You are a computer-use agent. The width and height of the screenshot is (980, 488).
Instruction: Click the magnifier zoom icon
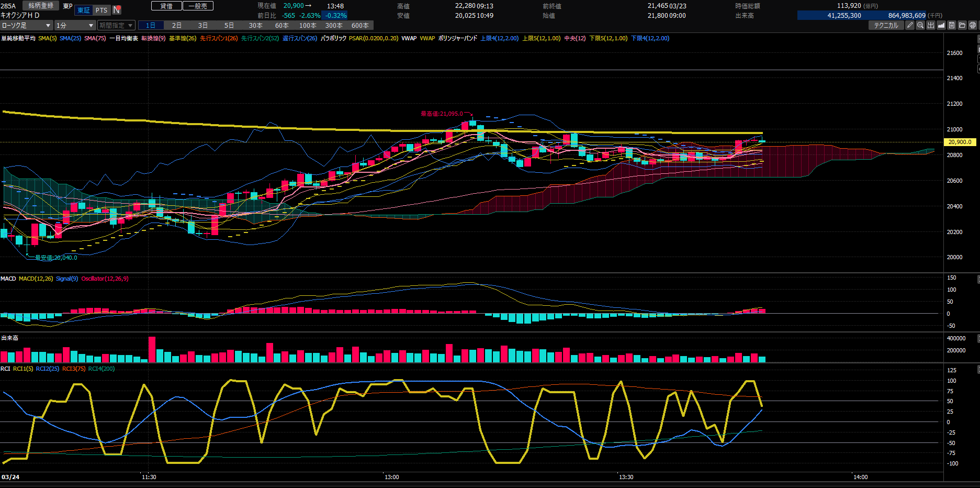920,25
